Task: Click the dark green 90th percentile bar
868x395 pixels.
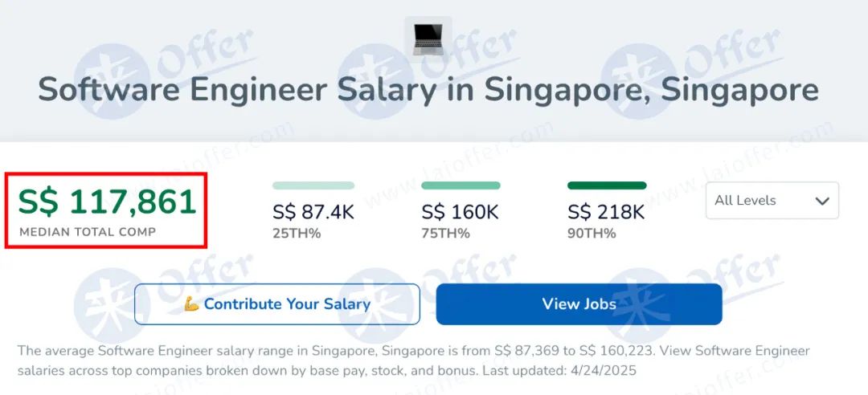Action: [607, 185]
